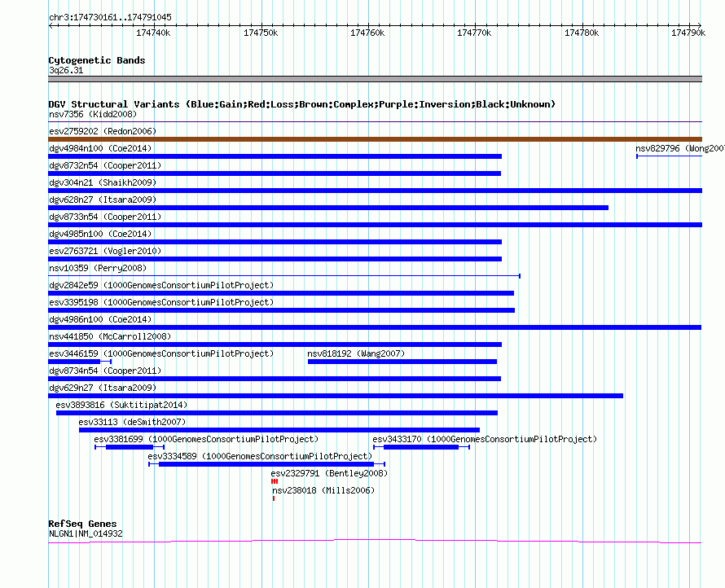The width and height of the screenshot is (725, 588).
Task: Click the red esv2329791 loss marker
Action: [x=275, y=481]
